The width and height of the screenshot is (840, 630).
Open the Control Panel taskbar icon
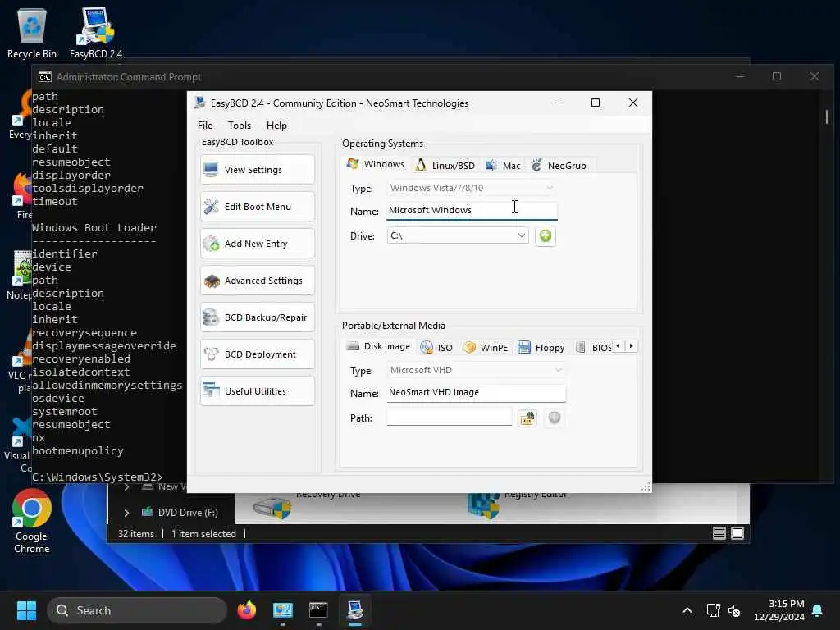click(283, 610)
